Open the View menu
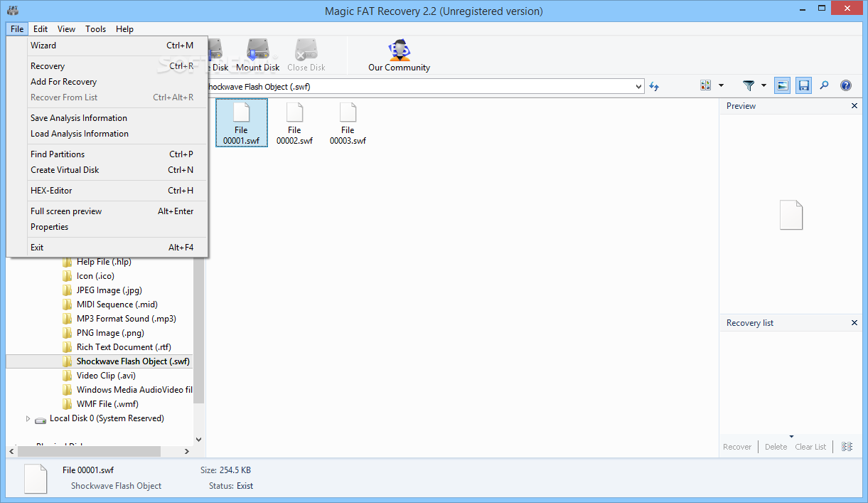This screenshot has width=868, height=503. [66, 29]
